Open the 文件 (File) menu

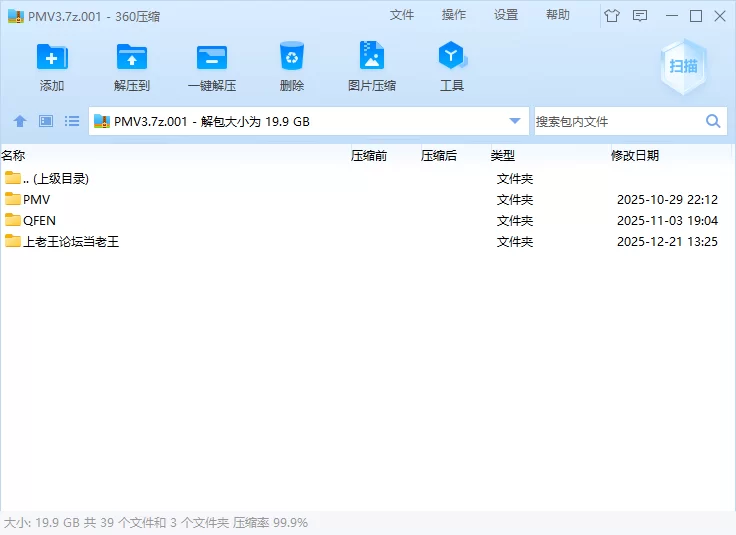(402, 15)
